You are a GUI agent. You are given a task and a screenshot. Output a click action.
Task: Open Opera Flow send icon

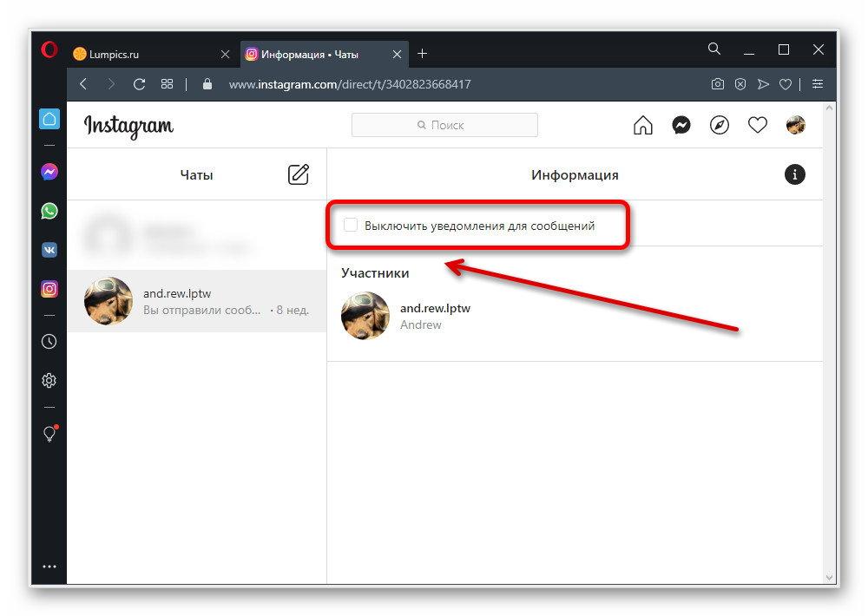(763, 84)
